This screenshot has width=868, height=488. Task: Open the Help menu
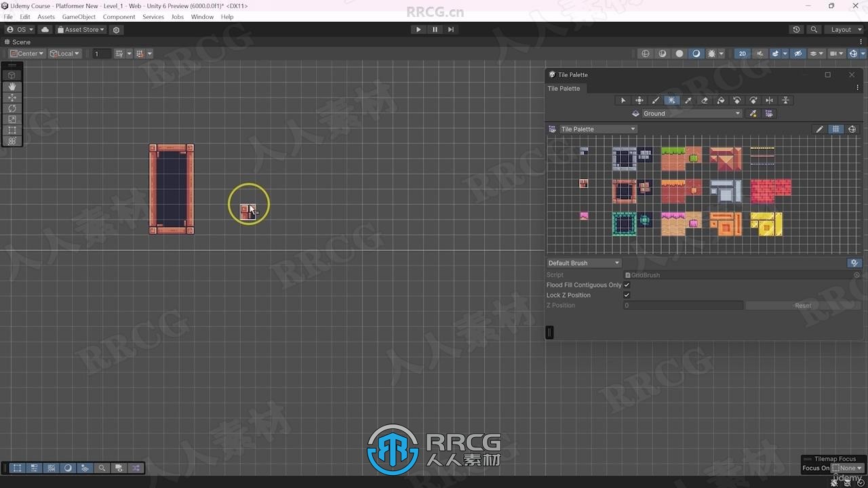click(x=227, y=17)
